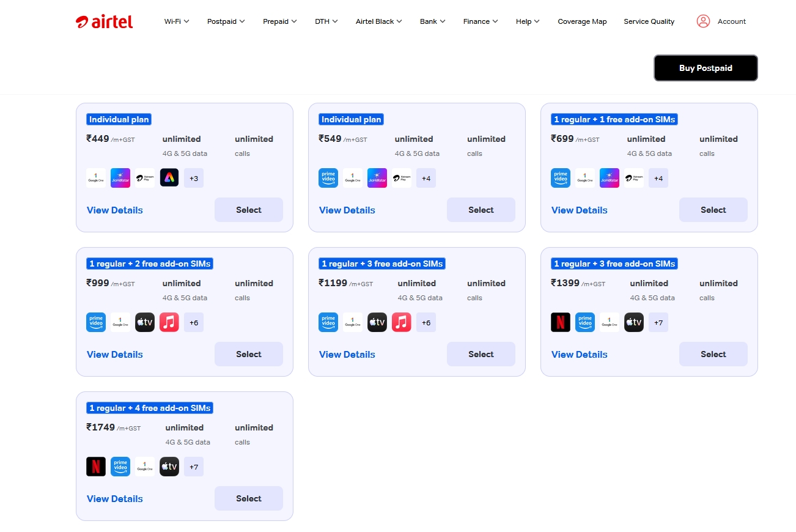Image resolution: width=796 pixels, height=532 pixels.
Task: Click Xstream Play icon in ₹449 plan
Action: click(145, 178)
